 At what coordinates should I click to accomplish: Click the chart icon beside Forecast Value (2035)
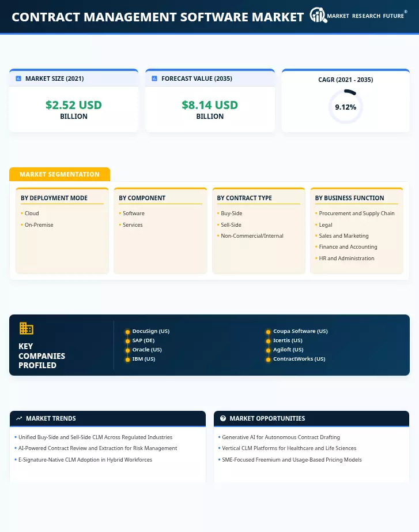point(154,78)
